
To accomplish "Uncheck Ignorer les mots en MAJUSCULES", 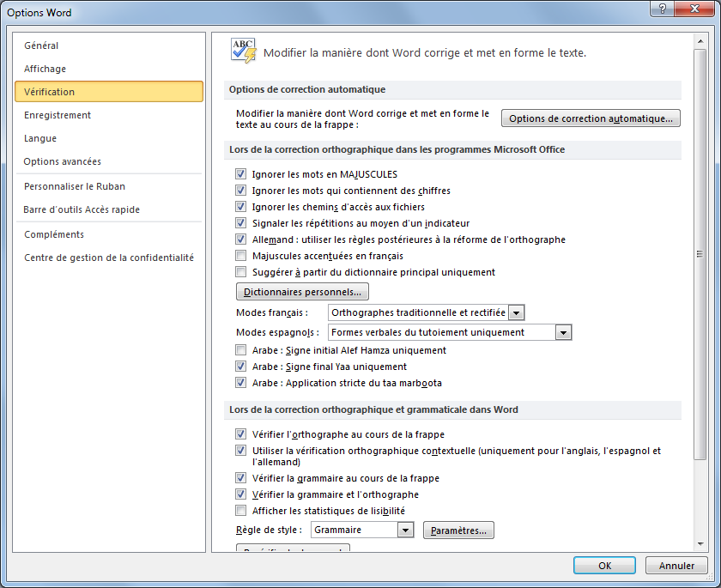I will pos(240,173).
